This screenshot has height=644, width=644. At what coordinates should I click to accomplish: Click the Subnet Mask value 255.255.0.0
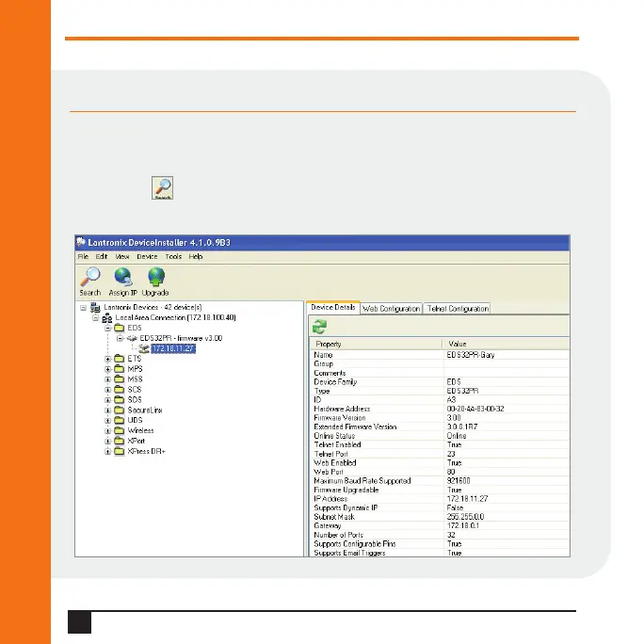click(465, 517)
